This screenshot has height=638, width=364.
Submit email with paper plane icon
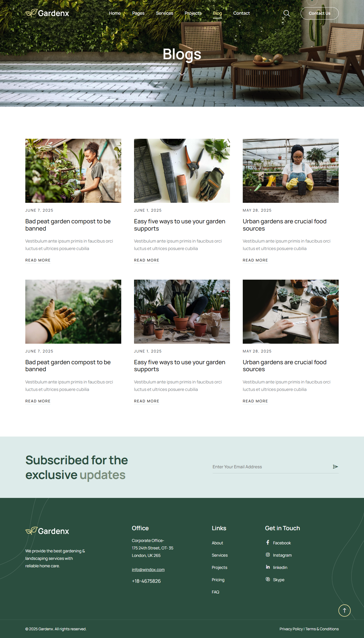tap(335, 467)
